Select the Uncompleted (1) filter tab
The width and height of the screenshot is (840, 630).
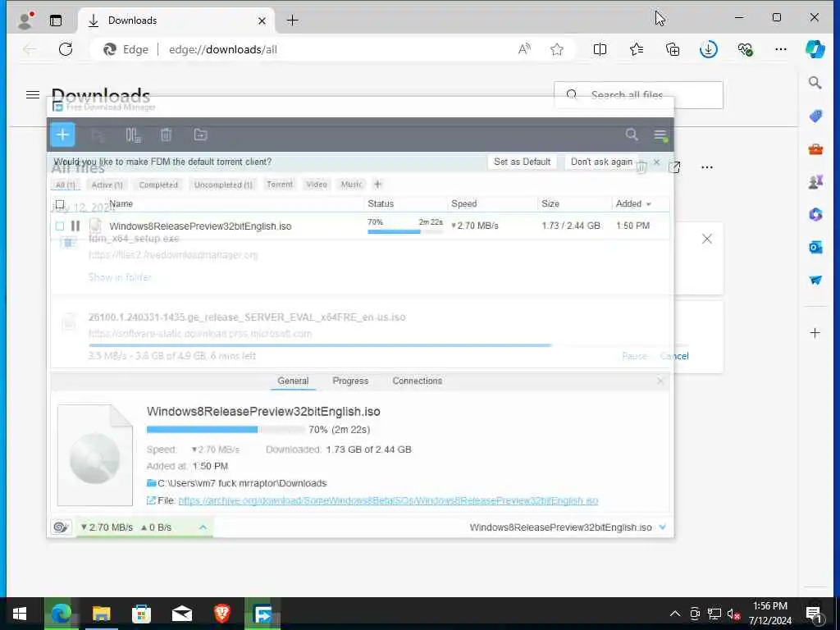pos(223,185)
